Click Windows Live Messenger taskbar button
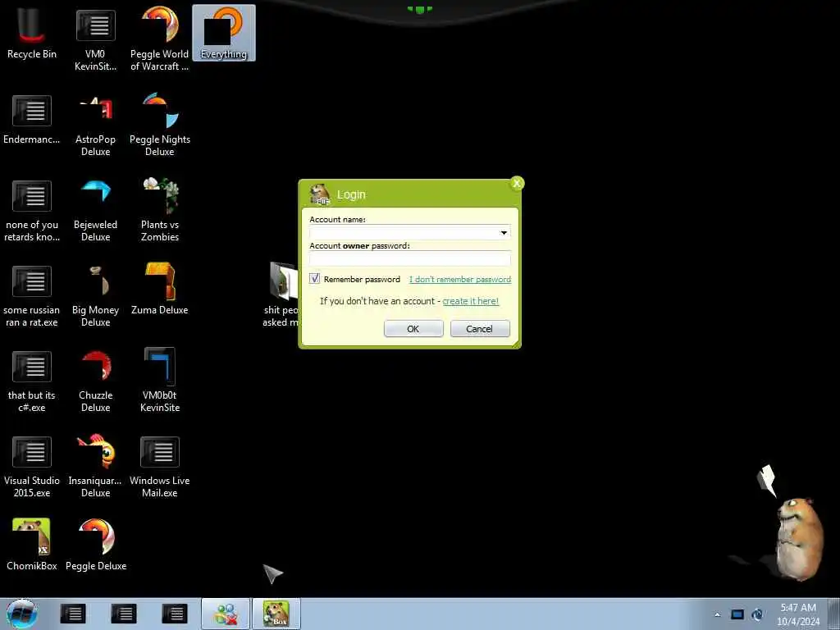The height and width of the screenshot is (630, 840). (x=226, y=614)
